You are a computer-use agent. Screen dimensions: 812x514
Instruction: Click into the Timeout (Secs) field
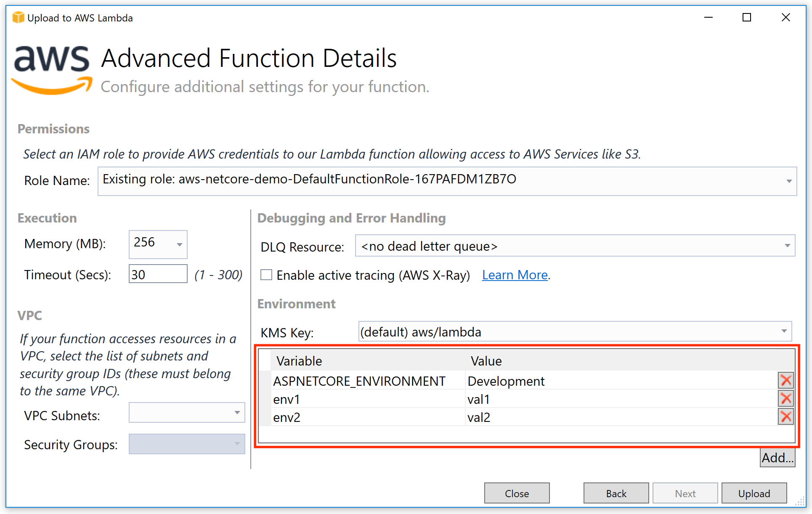coord(158,274)
